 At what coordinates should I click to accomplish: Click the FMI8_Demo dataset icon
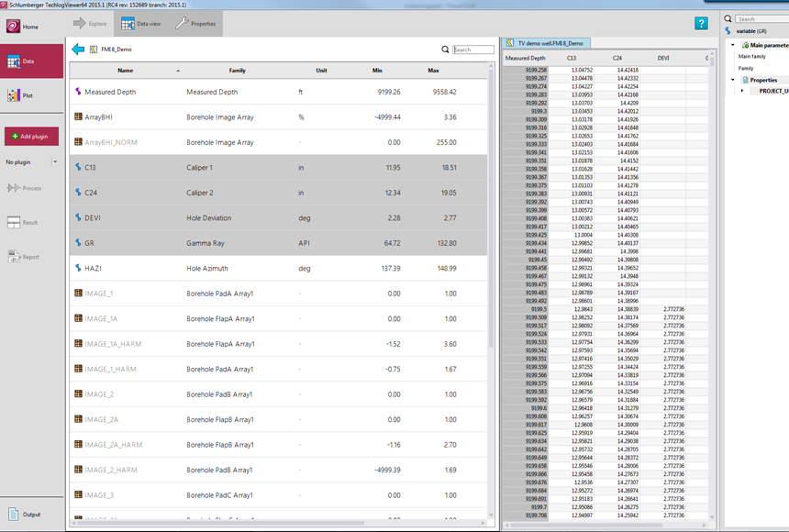[93, 50]
